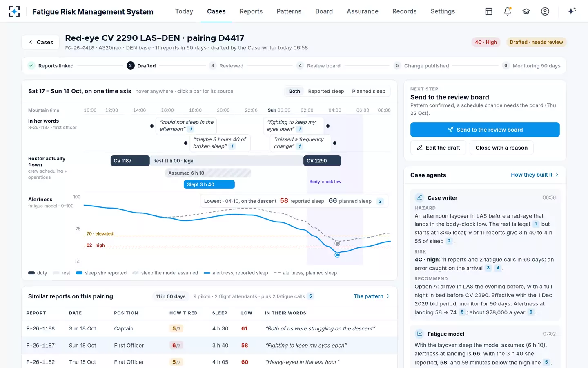Open report R-26-1152 row
This screenshot has width=588, height=368.
click(209, 362)
